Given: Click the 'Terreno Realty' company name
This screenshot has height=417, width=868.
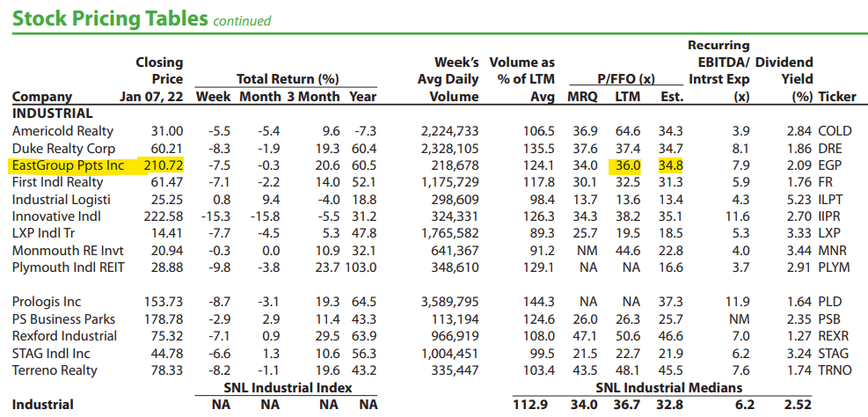Looking at the screenshot, I should 55,369.
